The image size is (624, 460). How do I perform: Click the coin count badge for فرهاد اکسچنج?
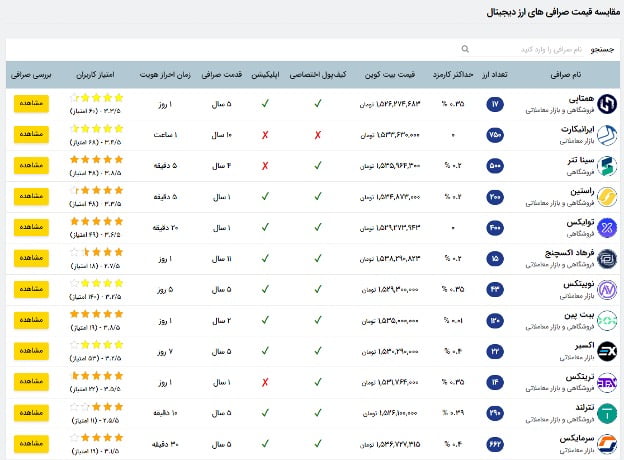pyautogui.click(x=495, y=259)
